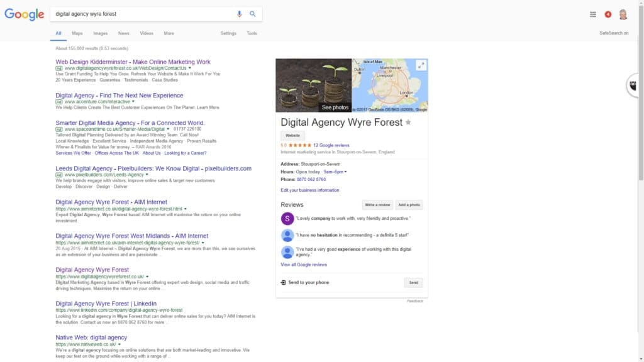Open dropdown next to digitalagencywyreforest.co.uk ad URL

[190, 68]
